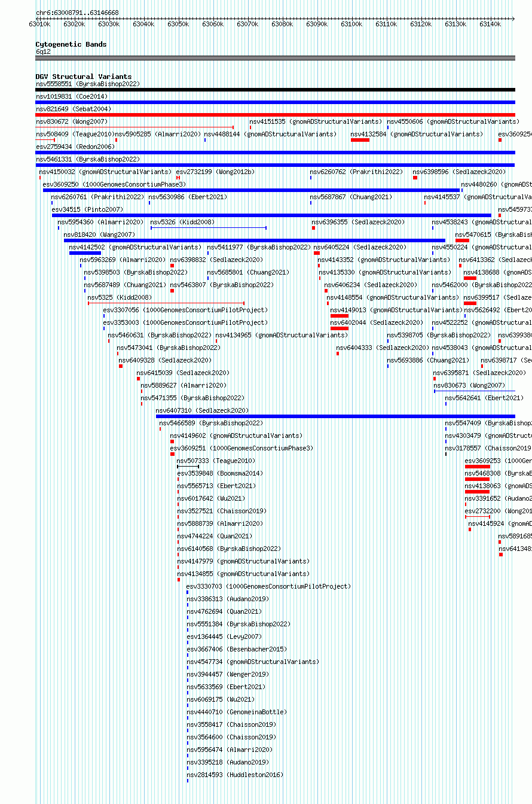Click the nsv5558551 black variant bar
The width and height of the screenshot is (532, 804).
(275, 90)
